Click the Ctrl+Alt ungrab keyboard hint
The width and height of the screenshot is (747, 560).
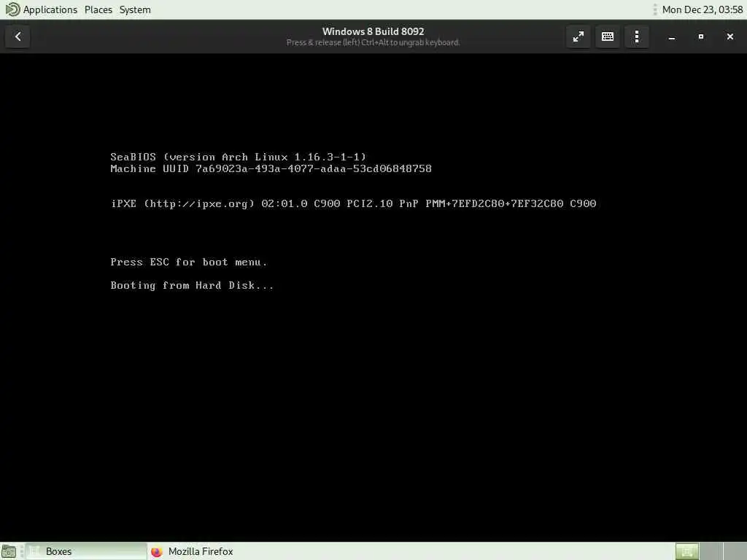(373, 42)
